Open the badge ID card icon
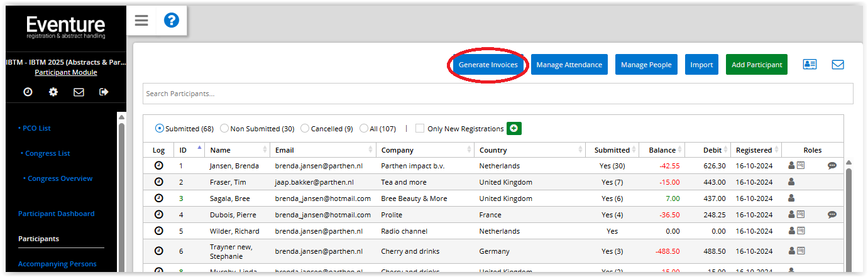Image resolution: width=868 pixels, height=277 pixels. [810, 65]
